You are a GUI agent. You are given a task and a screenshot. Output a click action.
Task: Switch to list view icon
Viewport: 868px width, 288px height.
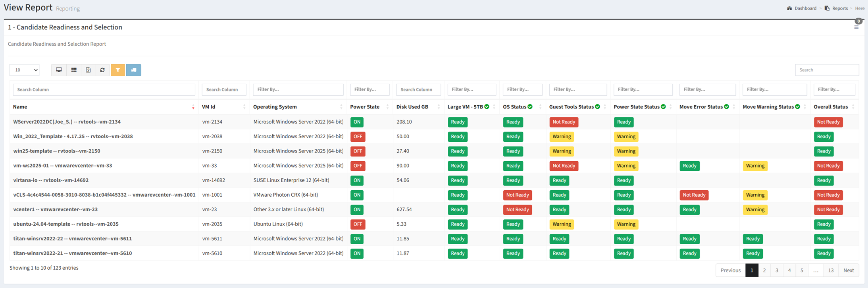click(74, 70)
